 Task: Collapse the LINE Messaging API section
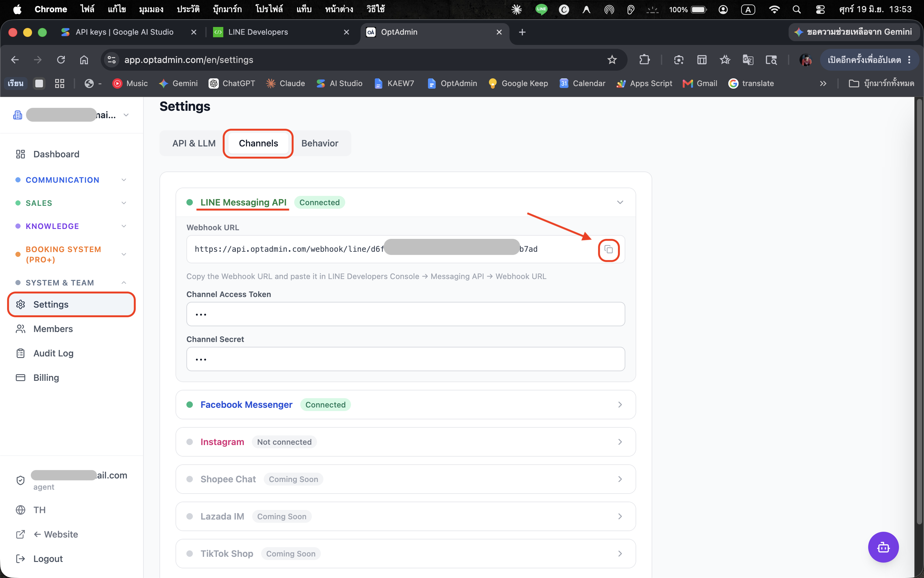click(620, 202)
